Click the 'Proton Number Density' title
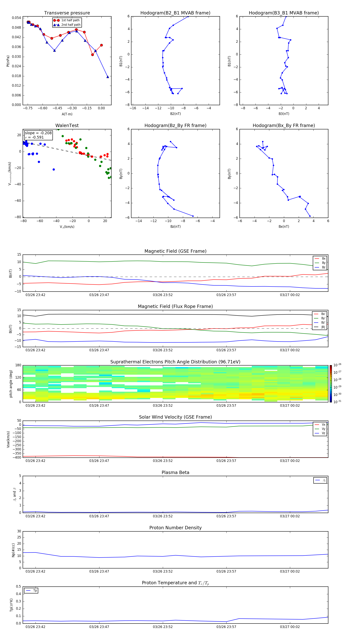 [175, 528]
